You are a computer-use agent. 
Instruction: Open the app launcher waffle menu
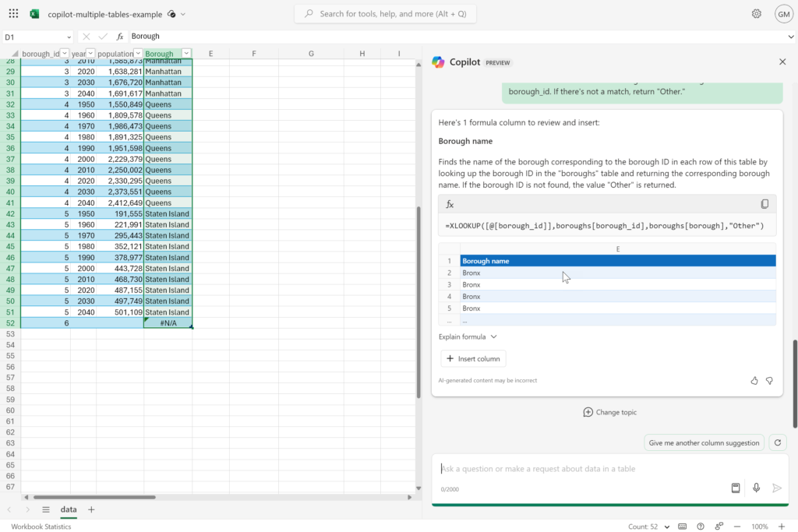click(x=13, y=14)
